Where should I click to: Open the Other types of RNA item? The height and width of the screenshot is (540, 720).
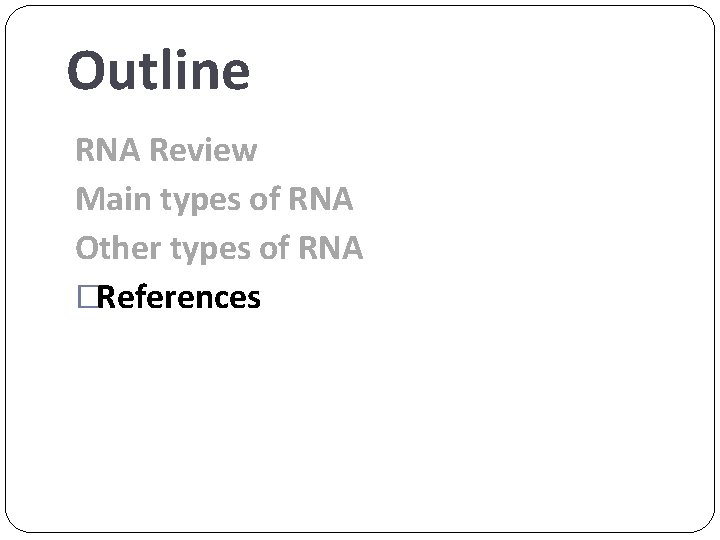pos(219,247)
